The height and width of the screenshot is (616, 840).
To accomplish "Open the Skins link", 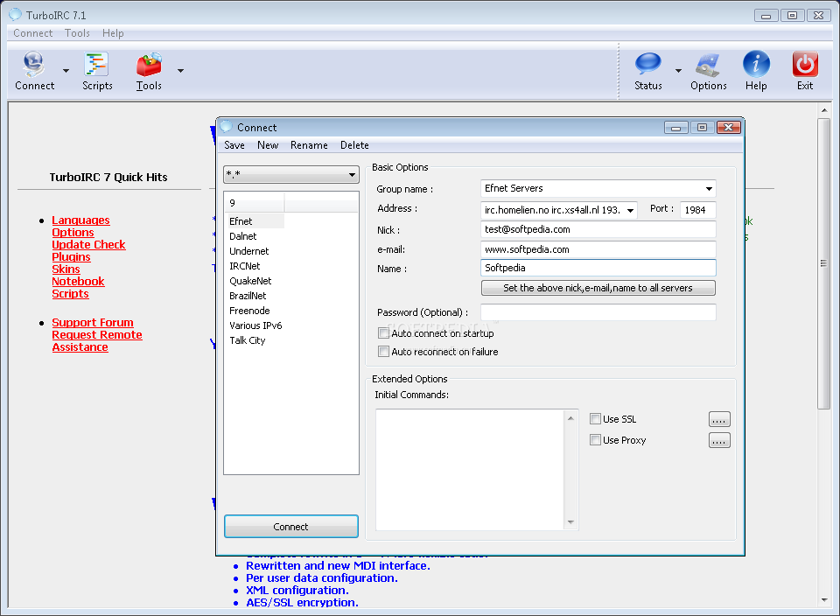I will [66, 269].
